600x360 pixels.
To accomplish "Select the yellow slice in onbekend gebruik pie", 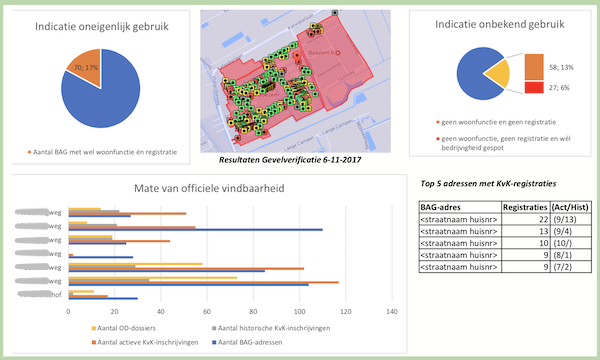I will point(499,74).
